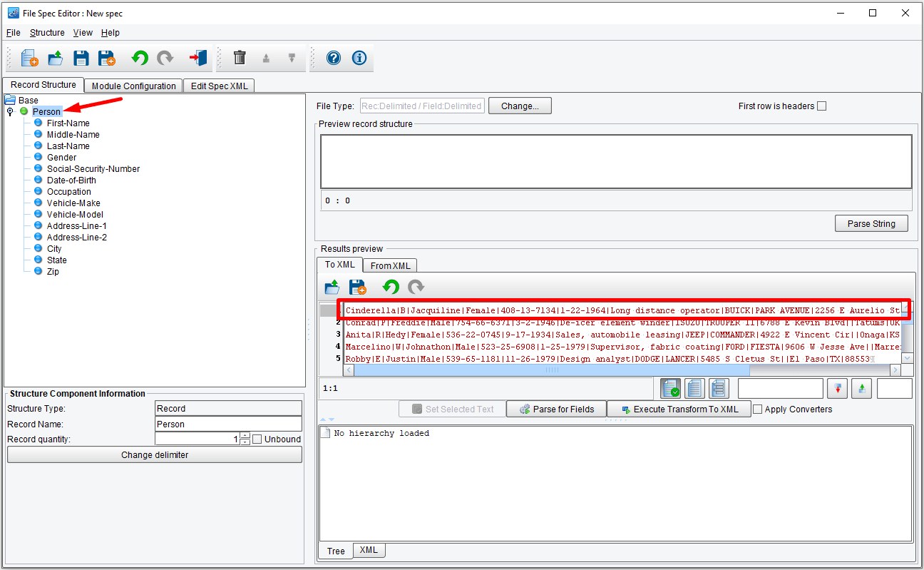The image size is (924, 570).
Task: Undo with the main toolbar green arrow
Action: coord(140,58)
